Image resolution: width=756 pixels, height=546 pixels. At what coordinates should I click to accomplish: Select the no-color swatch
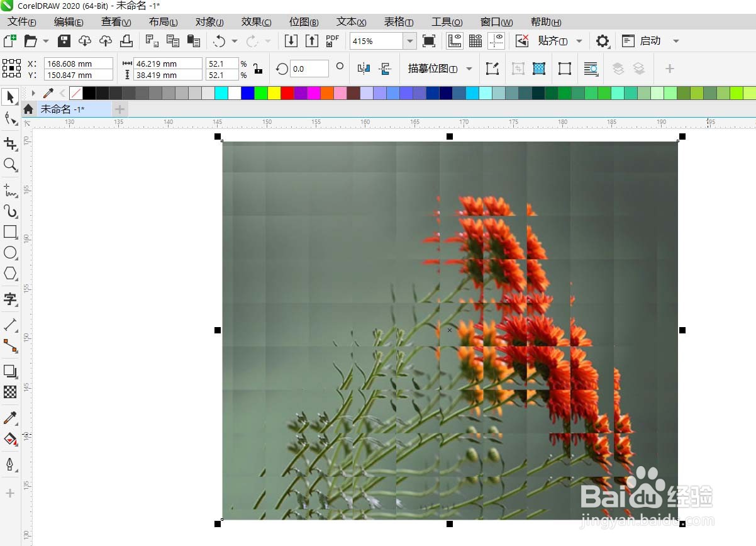[75, 93]
